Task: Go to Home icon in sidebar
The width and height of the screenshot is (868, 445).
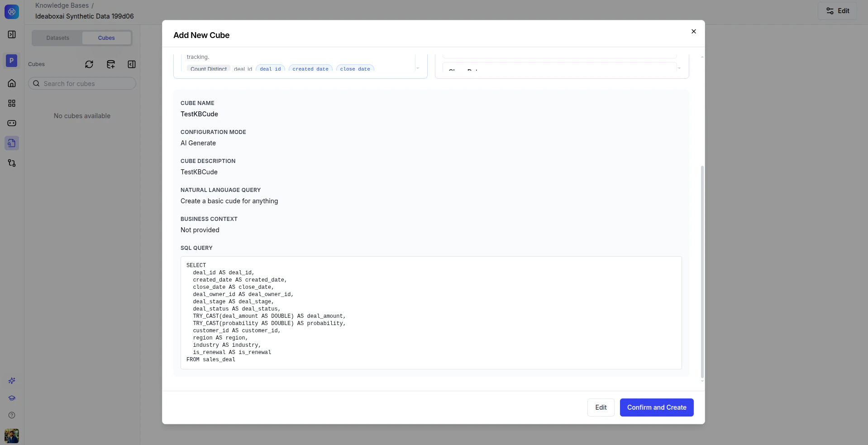Action: (x=12, y=83)
